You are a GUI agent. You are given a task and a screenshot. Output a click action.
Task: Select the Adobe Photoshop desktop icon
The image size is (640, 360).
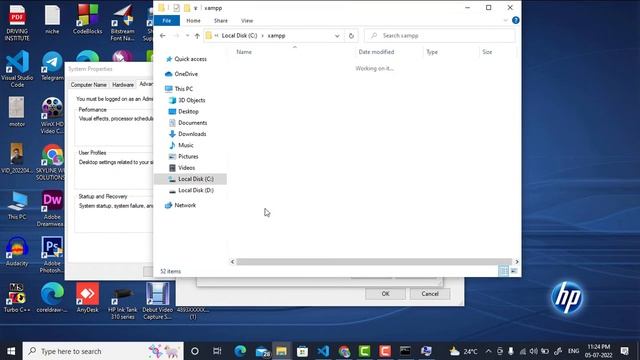point(52,254)
